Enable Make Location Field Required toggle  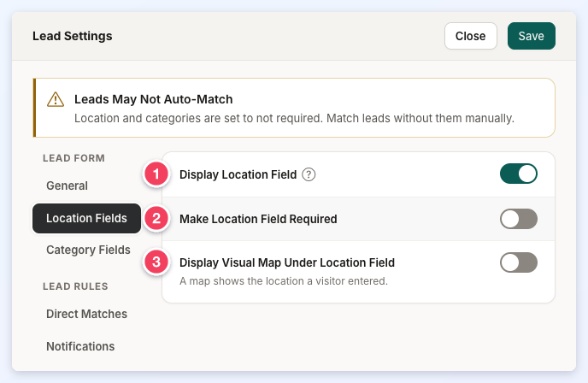tap(518, 219)
